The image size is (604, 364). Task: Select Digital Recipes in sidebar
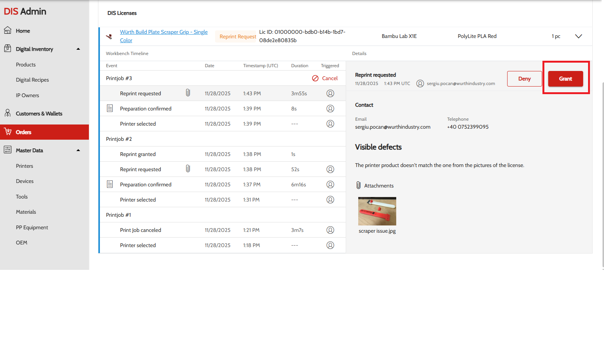click(32, 80)
